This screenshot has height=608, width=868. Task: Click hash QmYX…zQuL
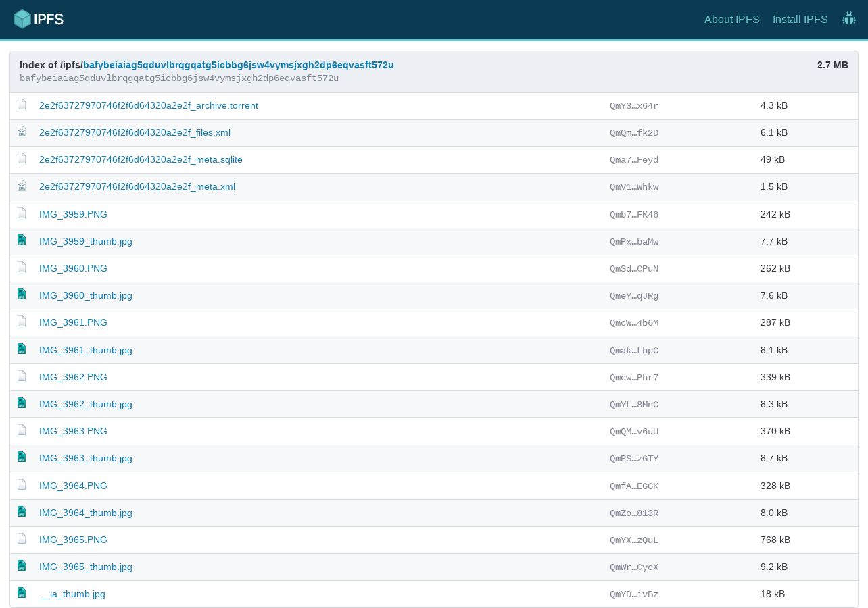pyautogui.click(x=634, y=540)
